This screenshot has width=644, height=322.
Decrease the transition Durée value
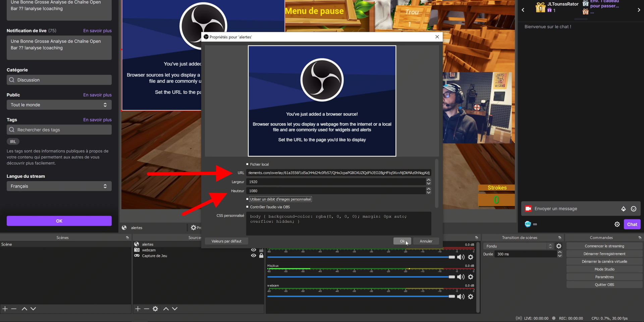[559, 256]
